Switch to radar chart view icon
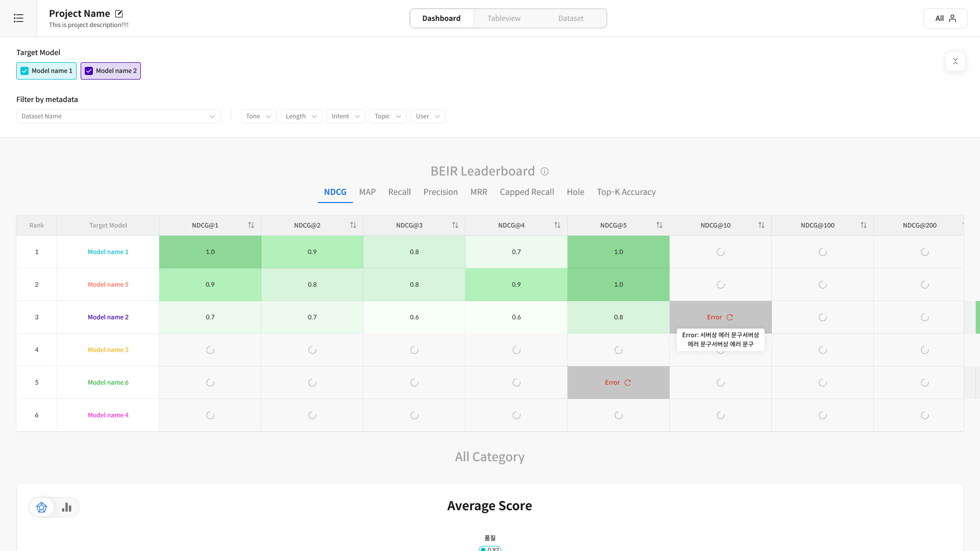This screenshot has height=551, width=980. 42,507
